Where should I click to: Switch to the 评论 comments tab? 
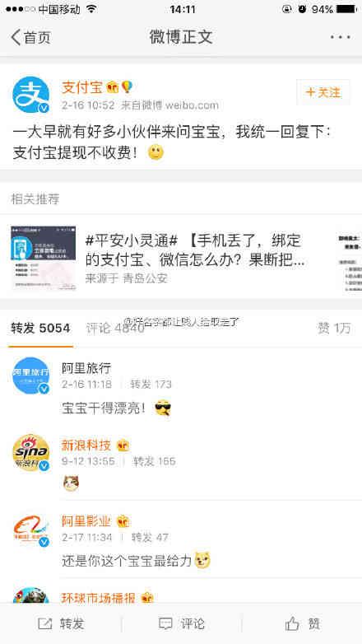tap(114, 328)
